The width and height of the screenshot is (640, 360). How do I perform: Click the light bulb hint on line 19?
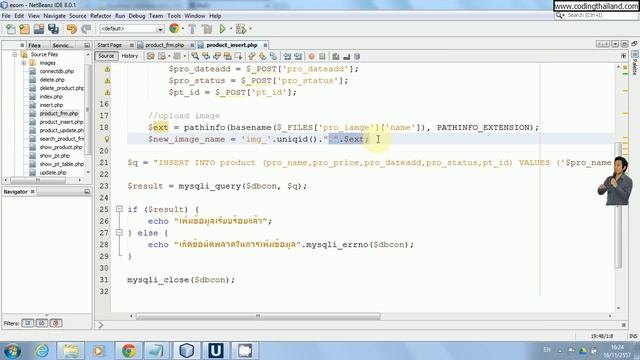107,139
